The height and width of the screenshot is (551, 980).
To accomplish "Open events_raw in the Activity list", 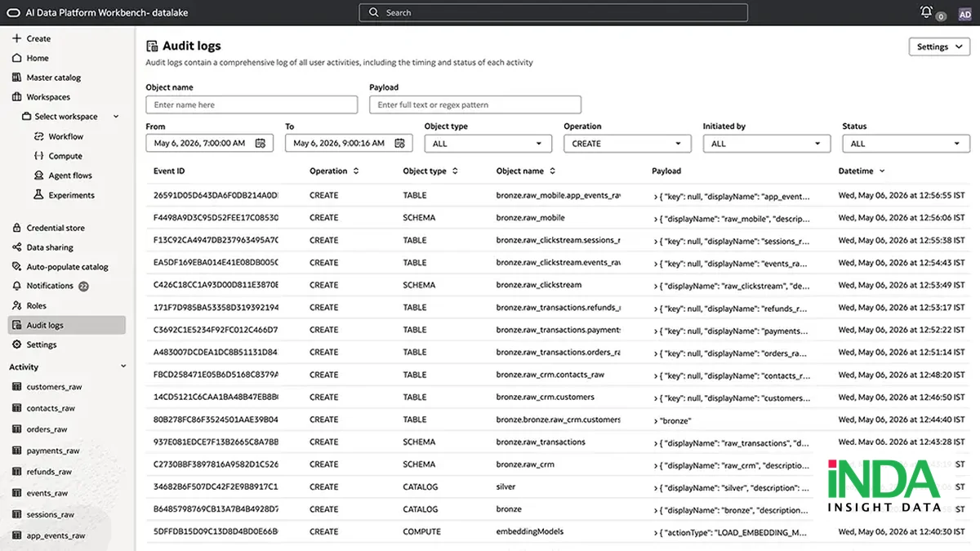I will click(47, 493).
